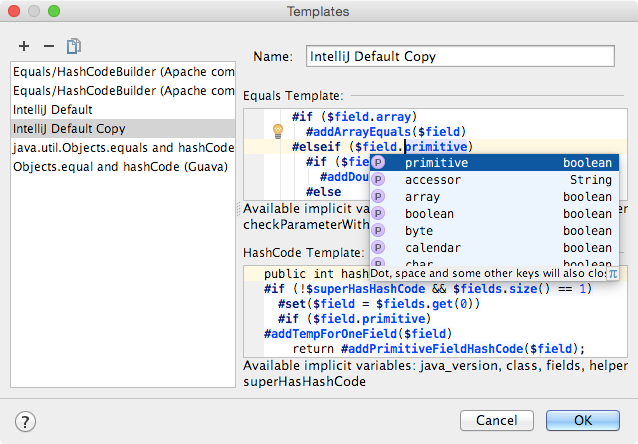
Task: Remove selected template with minus icon
Action: [x=49, y=46]
